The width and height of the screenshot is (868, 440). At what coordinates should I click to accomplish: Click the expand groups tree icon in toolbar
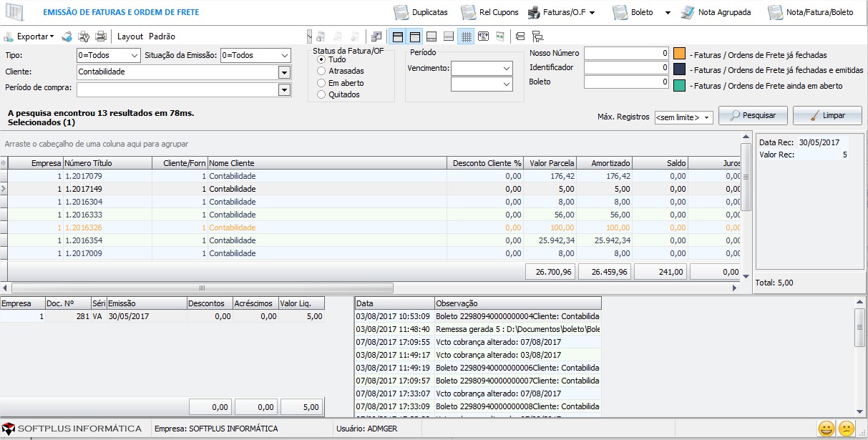point(537,36)
